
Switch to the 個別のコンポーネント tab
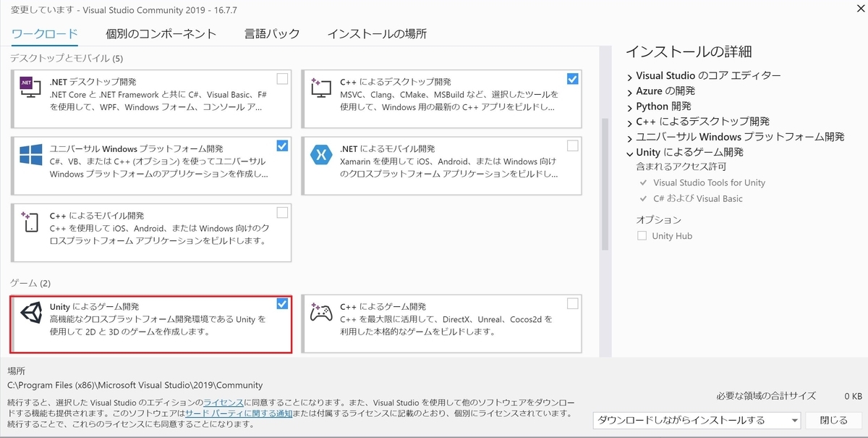[x=161, y=33]
